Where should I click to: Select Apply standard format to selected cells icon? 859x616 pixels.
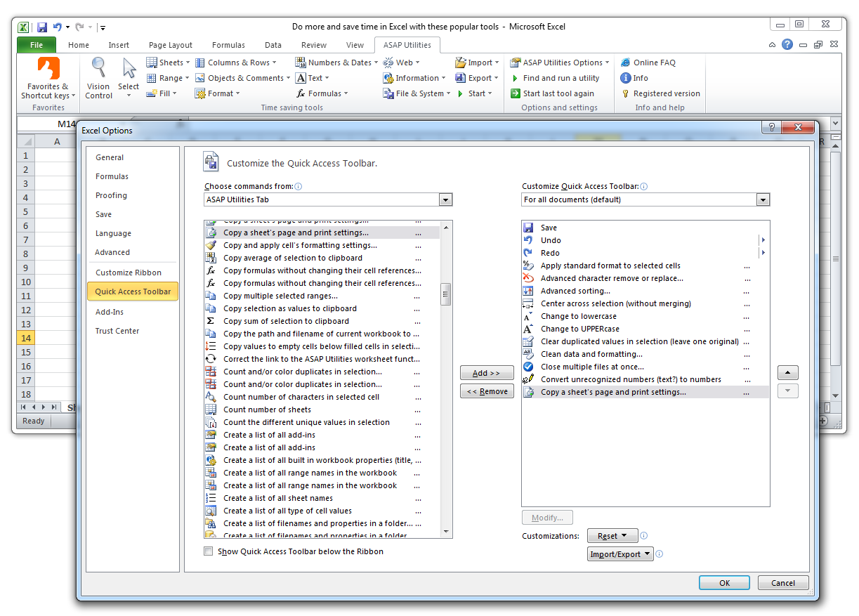tap(528, 266)
